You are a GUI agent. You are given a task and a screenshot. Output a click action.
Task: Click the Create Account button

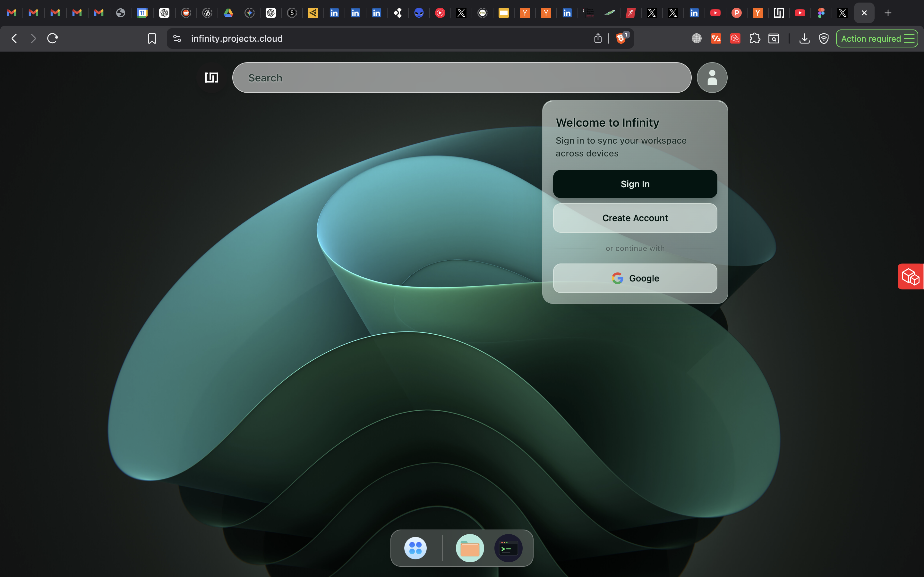pyautogui.click(x=635, y=218)
